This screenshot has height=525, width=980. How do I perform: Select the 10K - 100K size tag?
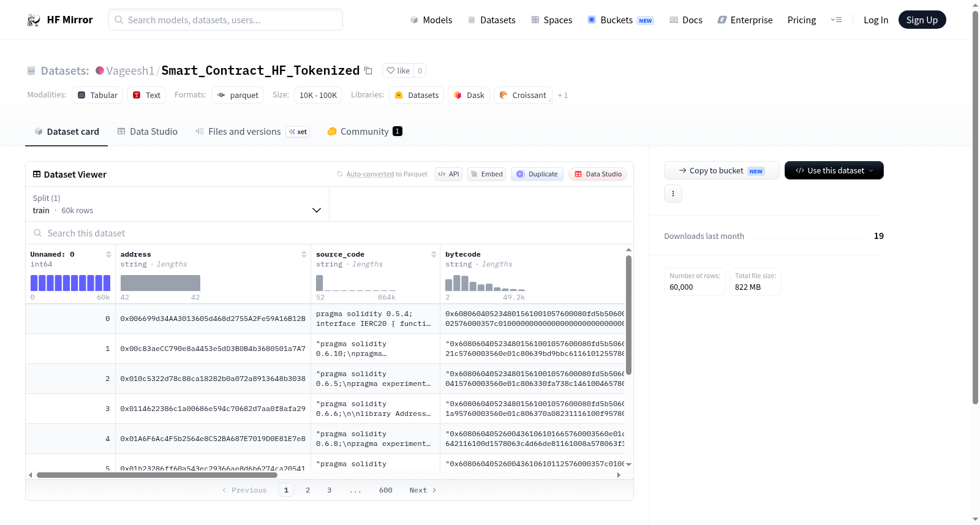pyautogui.click(x=318, y=95)
